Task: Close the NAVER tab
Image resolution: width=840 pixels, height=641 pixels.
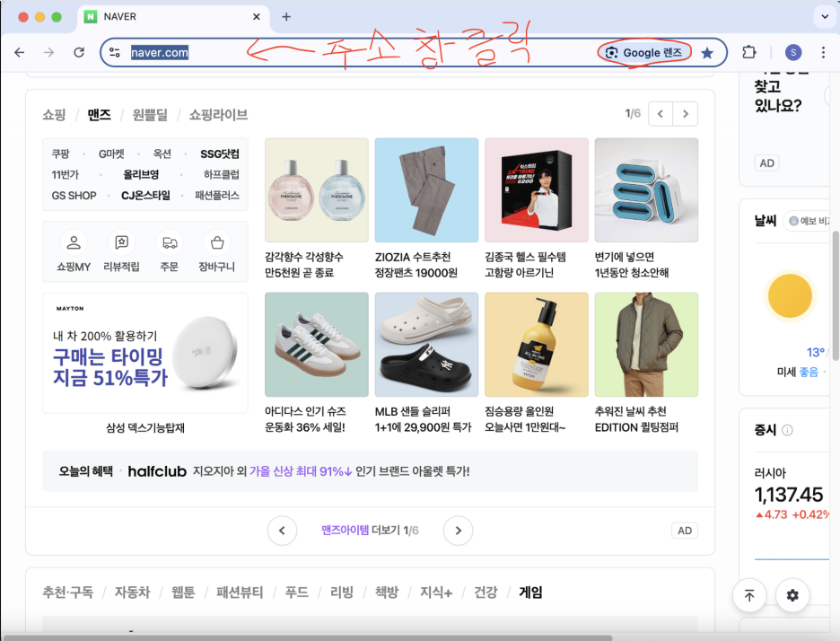Action: [x=257, y=17]
